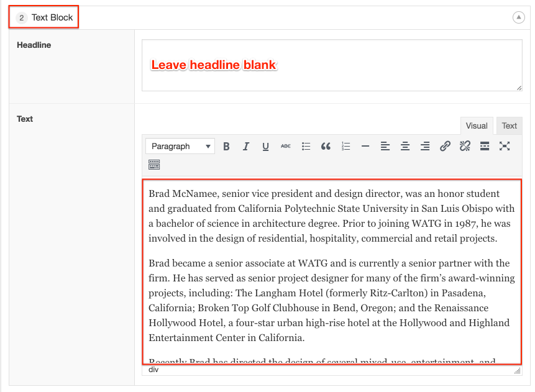The image size is (535, 392).
Task: Click the insert link icon
Action: 445,147
